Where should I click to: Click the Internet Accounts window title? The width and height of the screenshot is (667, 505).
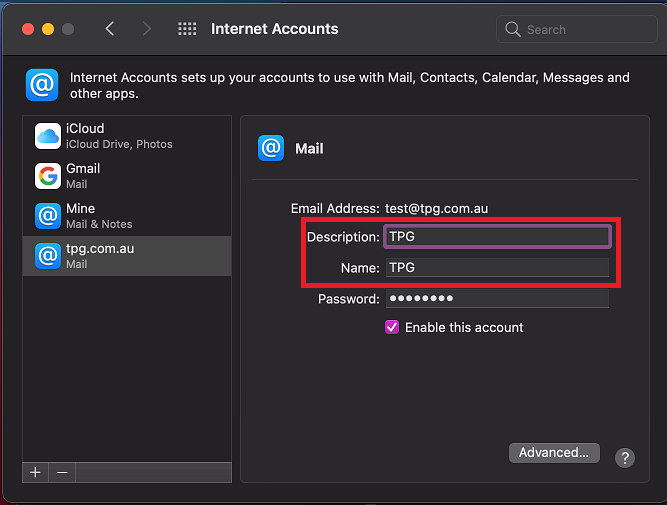pyautogui.click(x=274, y=29)
